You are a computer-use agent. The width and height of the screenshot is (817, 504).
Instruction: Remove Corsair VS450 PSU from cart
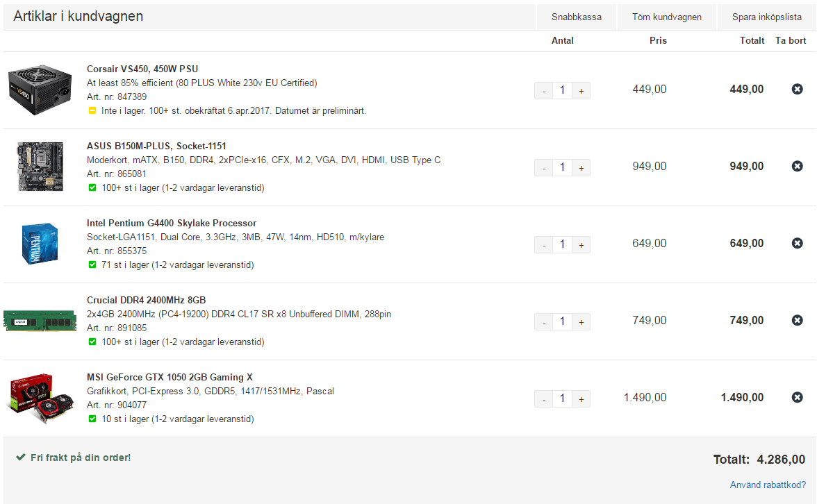[798, 89]
